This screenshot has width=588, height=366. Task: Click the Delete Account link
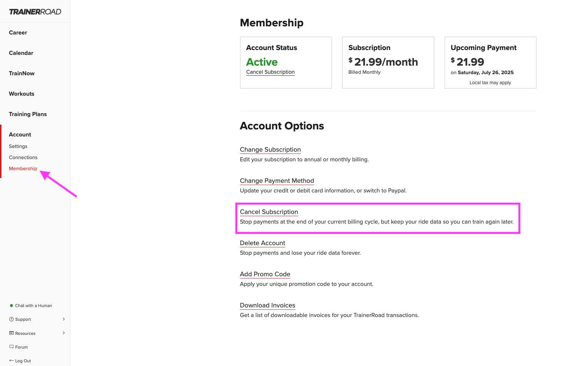tap(262, 243)
